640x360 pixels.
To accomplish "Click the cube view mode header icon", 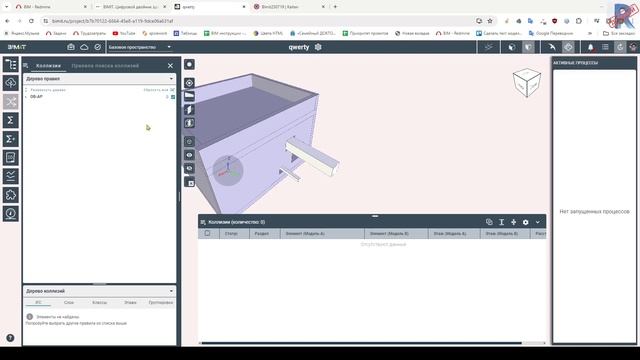I will pos(511,47).
